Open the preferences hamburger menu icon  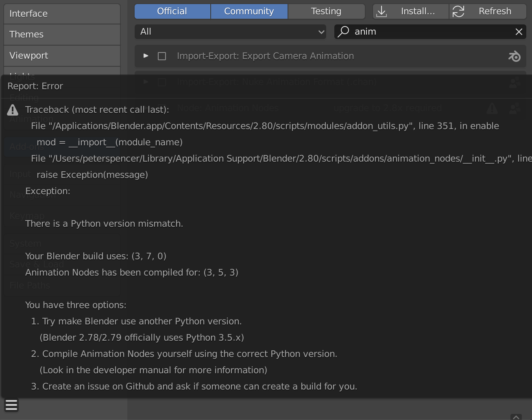coord(11,405)
